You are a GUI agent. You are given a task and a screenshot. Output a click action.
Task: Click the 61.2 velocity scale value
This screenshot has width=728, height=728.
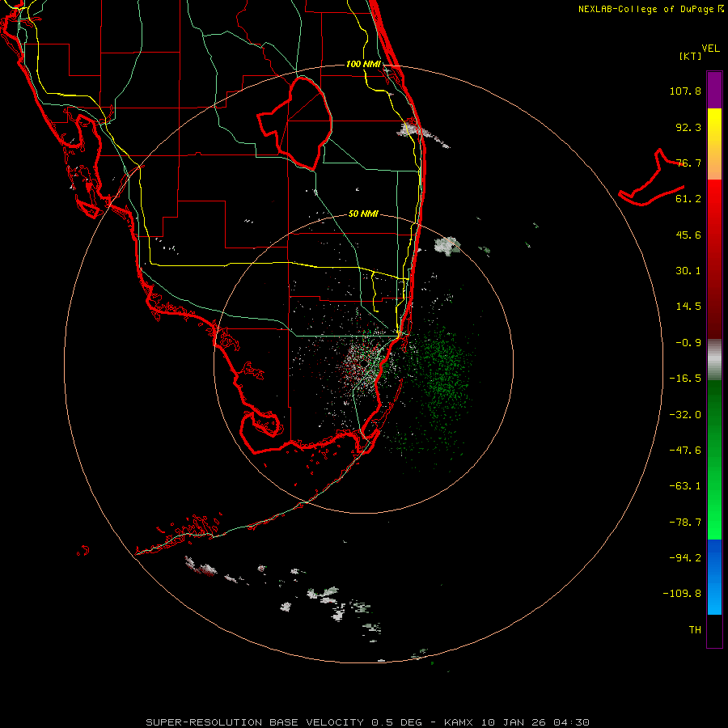(688, 199)
